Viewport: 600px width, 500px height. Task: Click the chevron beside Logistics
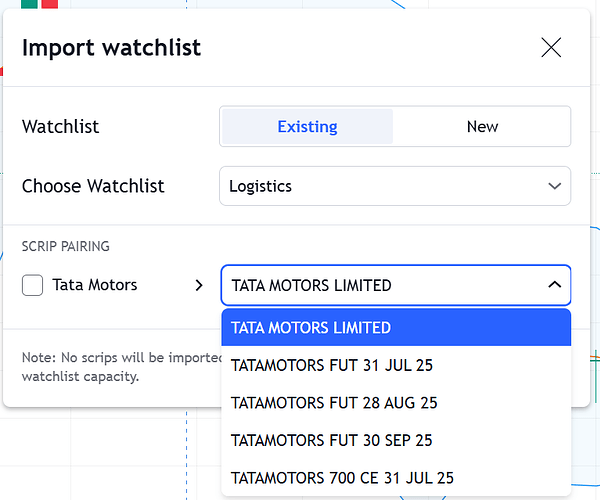point(555,186)
